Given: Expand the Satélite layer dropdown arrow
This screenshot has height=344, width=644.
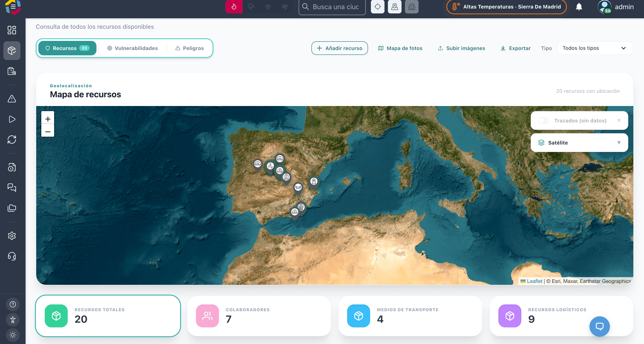Looking at the screenshot, I should coord(619,143).
